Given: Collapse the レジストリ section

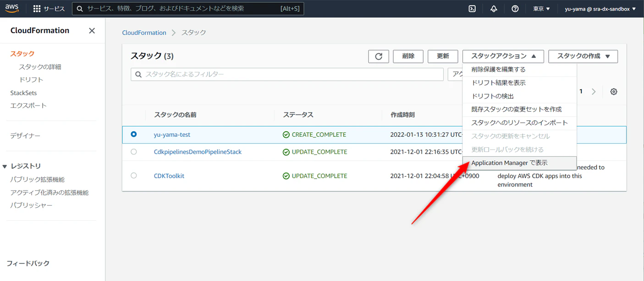Looking at the screenshot, I should point(5,166).
